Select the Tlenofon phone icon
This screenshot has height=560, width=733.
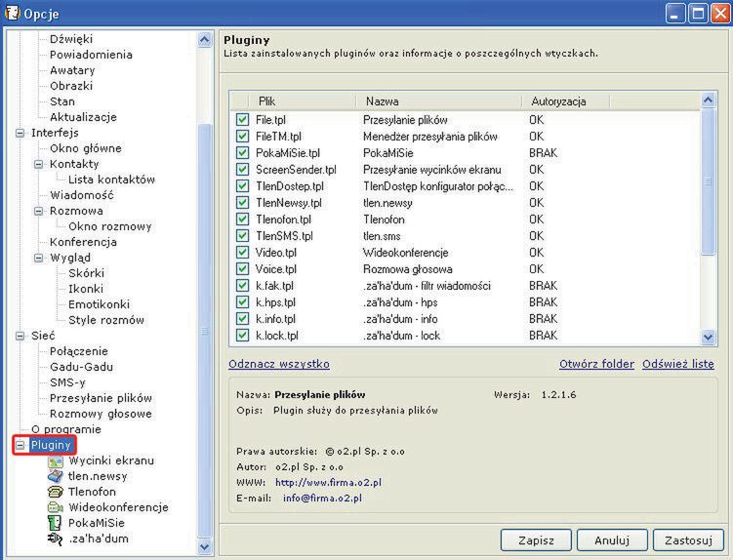pos(56,492)
